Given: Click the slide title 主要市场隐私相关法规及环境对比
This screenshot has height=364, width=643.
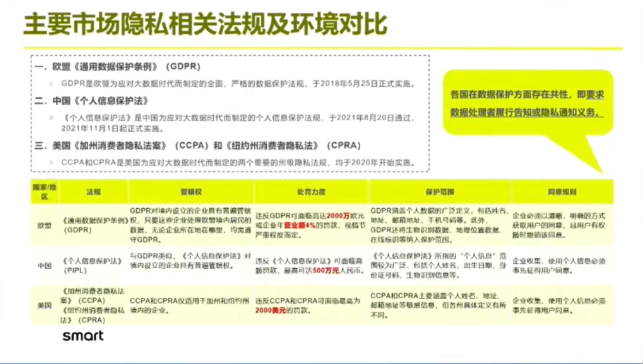Looking at the screenshot, I should pyautogui.click(x=205, y=25).
